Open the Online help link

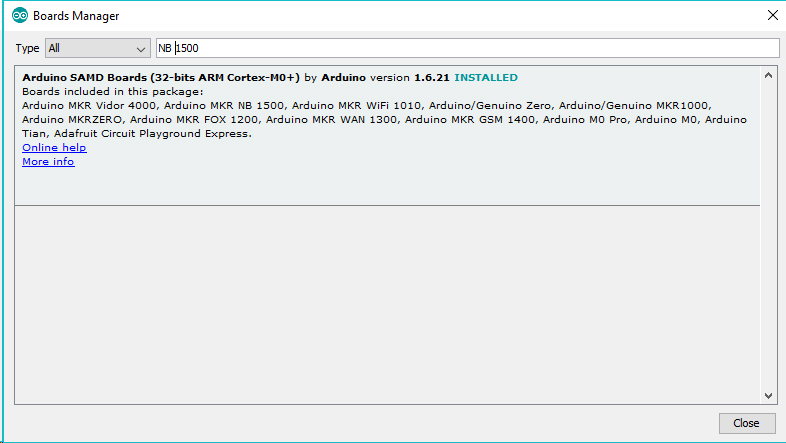pos(54,147)
